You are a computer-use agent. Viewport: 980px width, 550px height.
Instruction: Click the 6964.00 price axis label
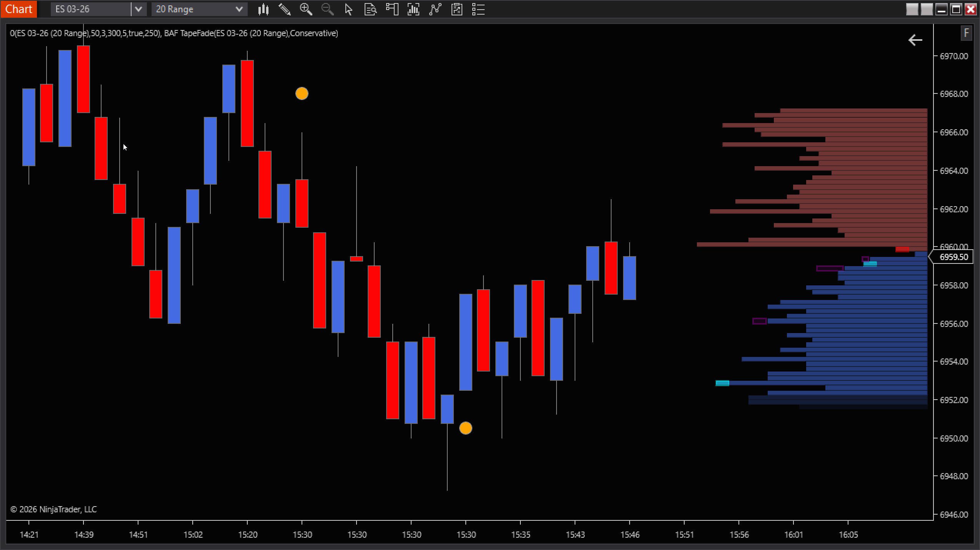coord(954,171)
